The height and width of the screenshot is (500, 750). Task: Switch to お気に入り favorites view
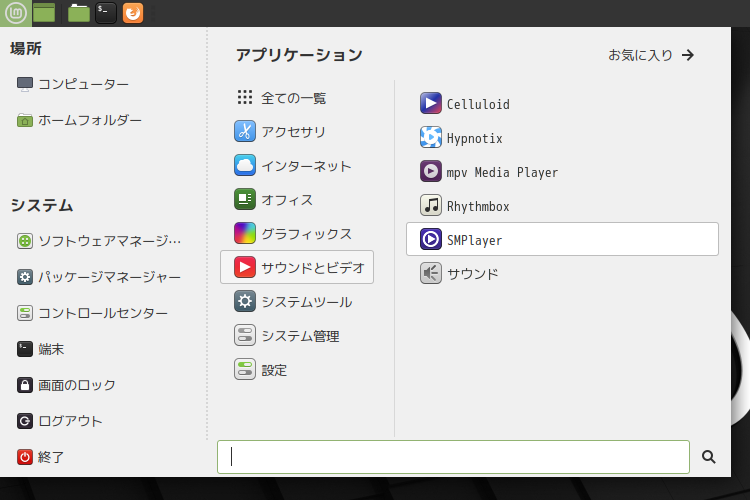[651, 55]
